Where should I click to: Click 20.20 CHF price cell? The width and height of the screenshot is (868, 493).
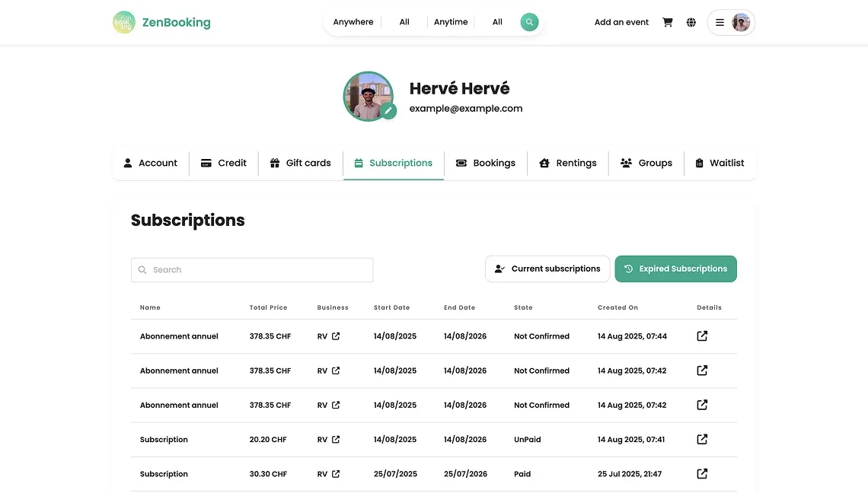click(x=268, y=439)
